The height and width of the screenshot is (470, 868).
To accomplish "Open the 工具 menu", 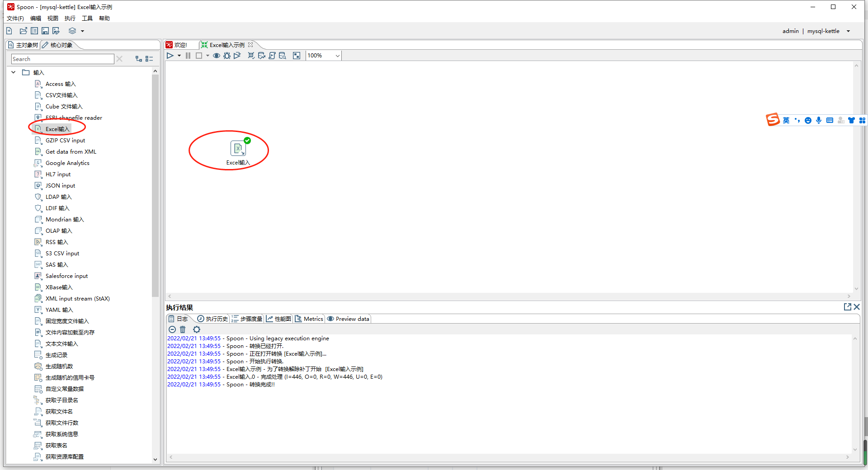I will pyautogui.click(x=87, y=18).
